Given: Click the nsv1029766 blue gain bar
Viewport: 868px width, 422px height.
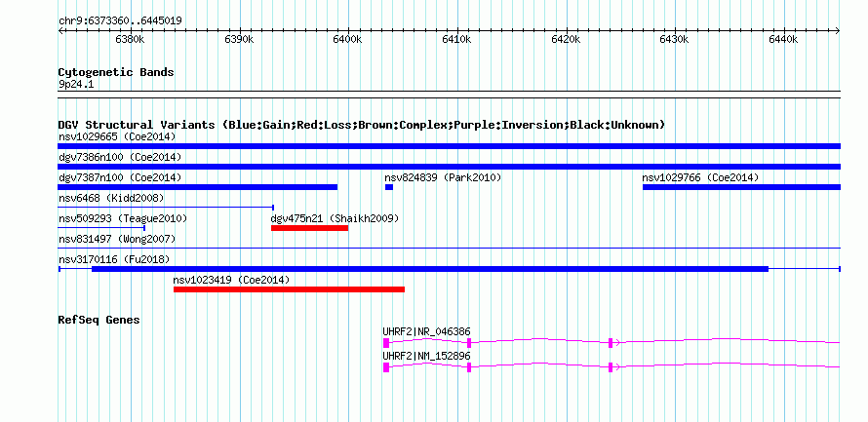Looking at the screenshot, I should [741, 187].
